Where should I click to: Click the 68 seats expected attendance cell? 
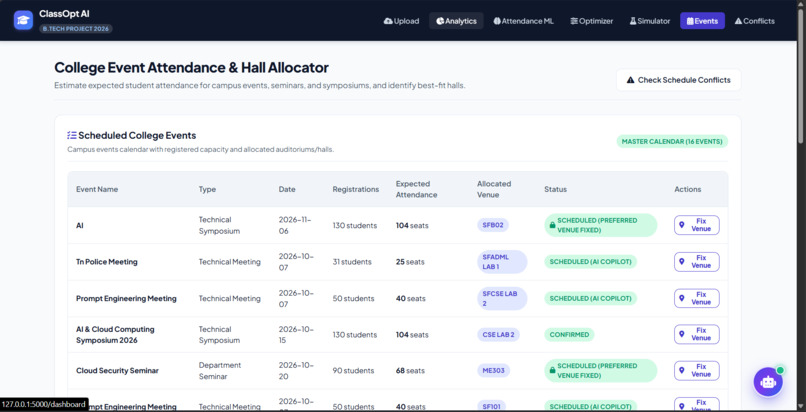point(410,371)
